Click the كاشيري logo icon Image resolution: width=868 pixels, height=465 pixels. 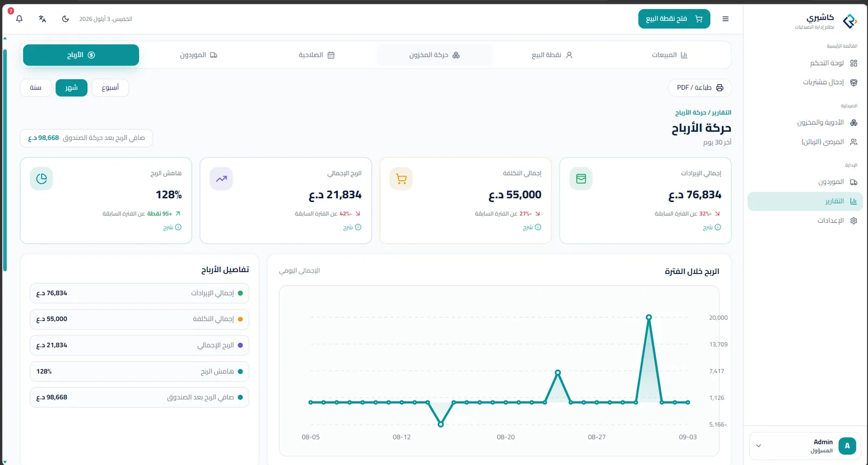tap(850, 21)
